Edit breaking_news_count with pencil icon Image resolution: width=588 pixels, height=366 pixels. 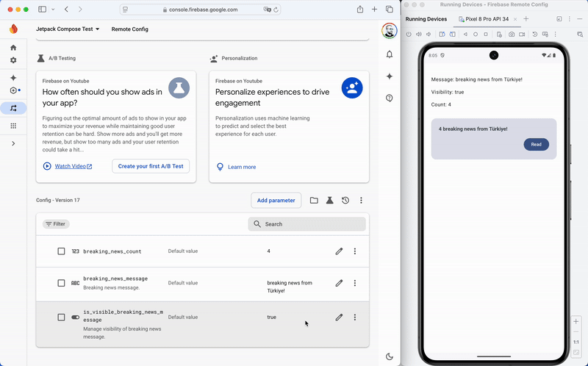pyautogui.click(x=339, y=251)
